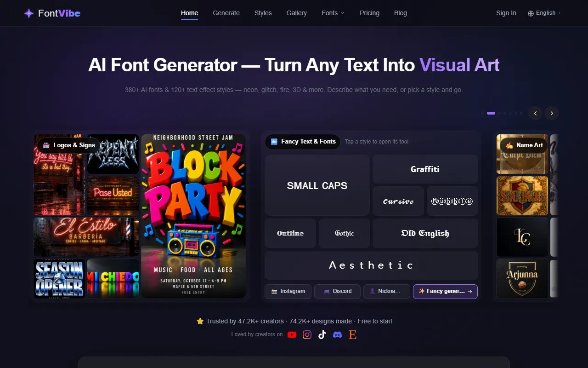Visit the Blog page
Image resolution: width=588 pixels, height=368 pixels.
401,13
